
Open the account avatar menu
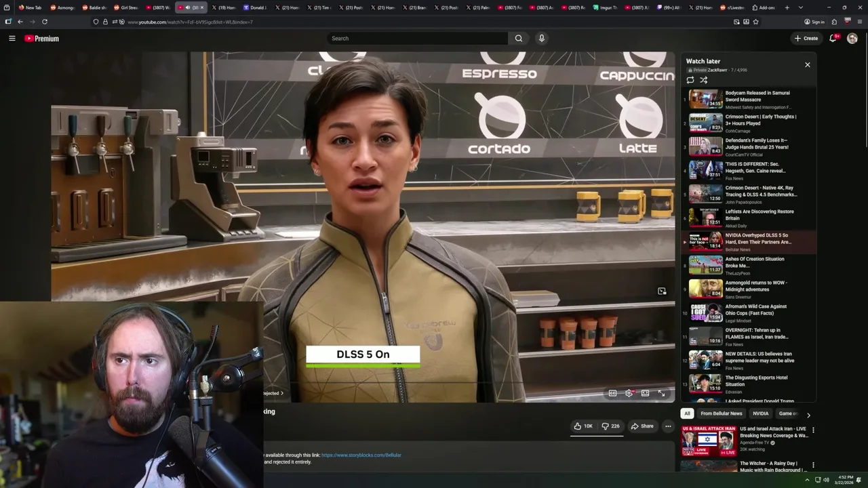pos(852,39)
